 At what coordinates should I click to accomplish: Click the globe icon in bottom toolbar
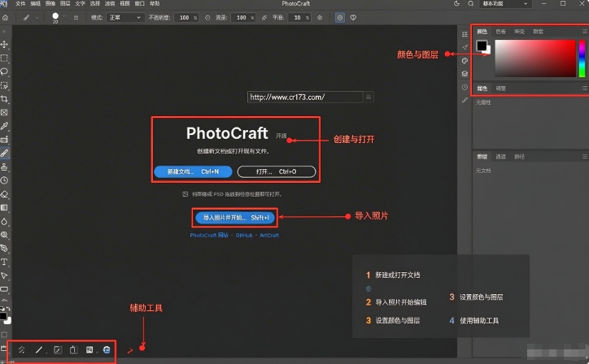(107, 349)
